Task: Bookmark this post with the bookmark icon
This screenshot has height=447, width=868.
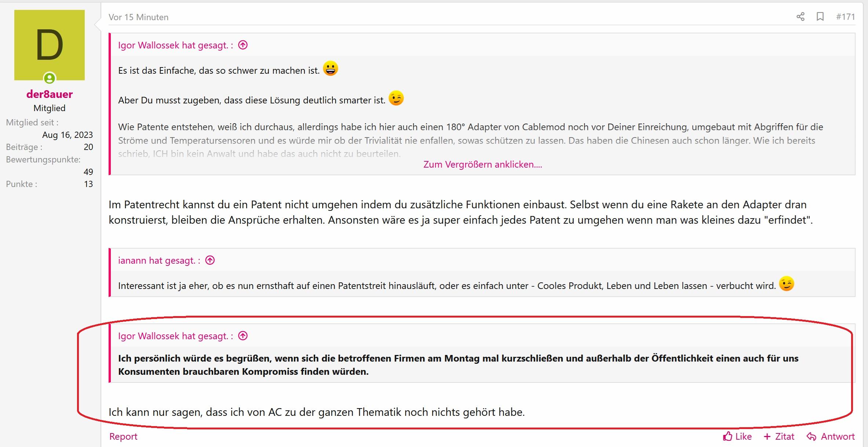Action: [820, 17]
